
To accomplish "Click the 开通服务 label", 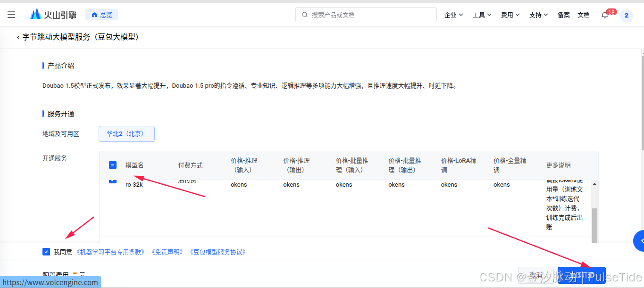I will (55, 158).
